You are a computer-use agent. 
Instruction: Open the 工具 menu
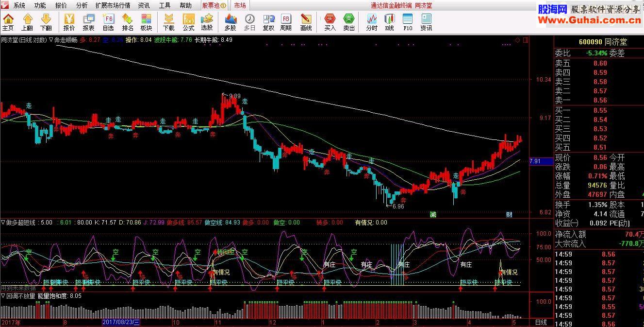[165, 5]
